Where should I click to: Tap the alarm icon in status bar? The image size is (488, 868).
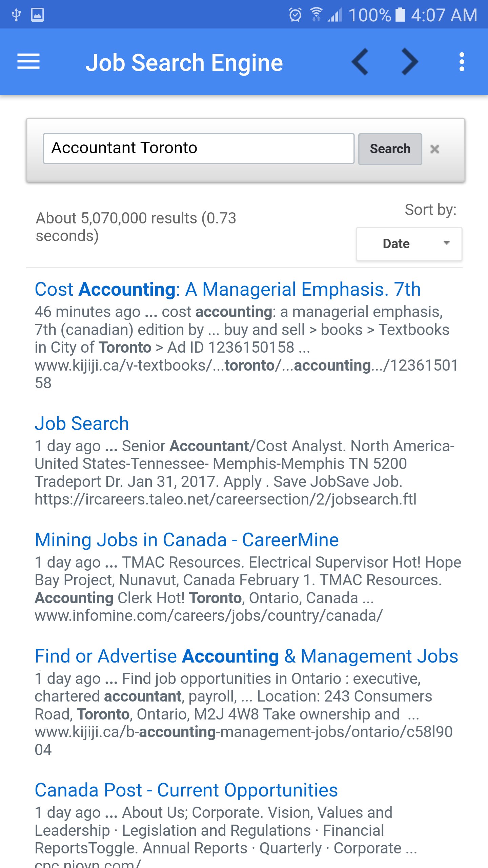point(295,15)
